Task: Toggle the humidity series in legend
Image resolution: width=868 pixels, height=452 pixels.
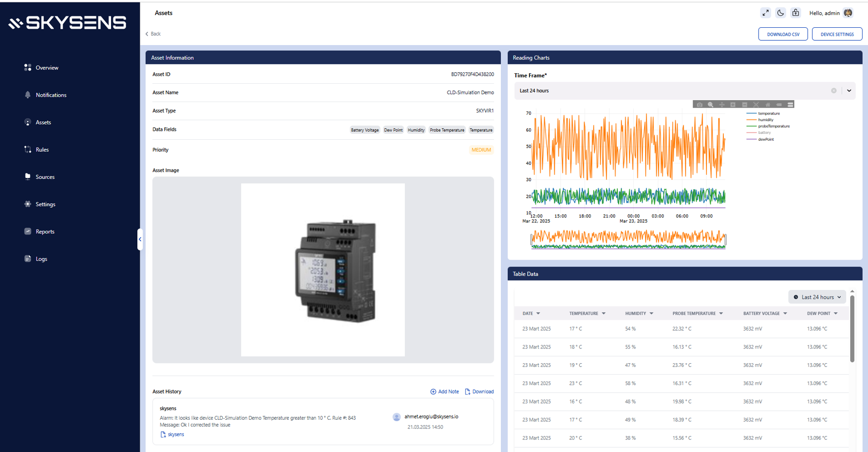Action: [760, 120]
